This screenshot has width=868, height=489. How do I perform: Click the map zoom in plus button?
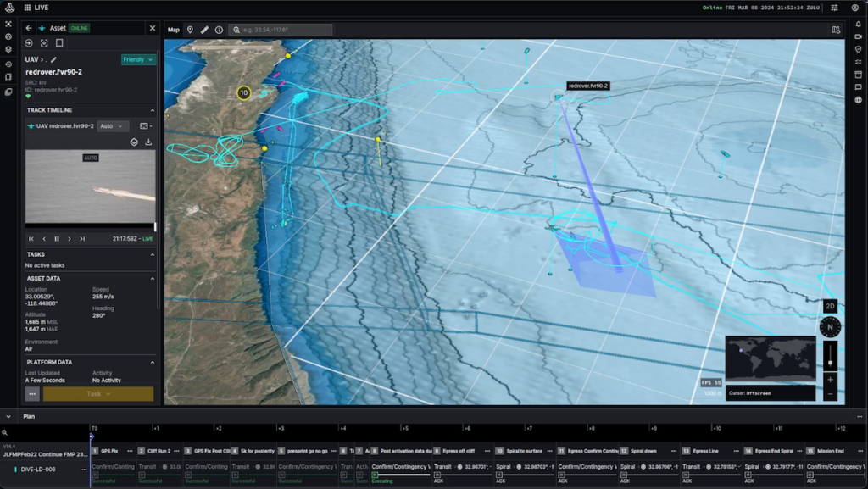[830, 380]
